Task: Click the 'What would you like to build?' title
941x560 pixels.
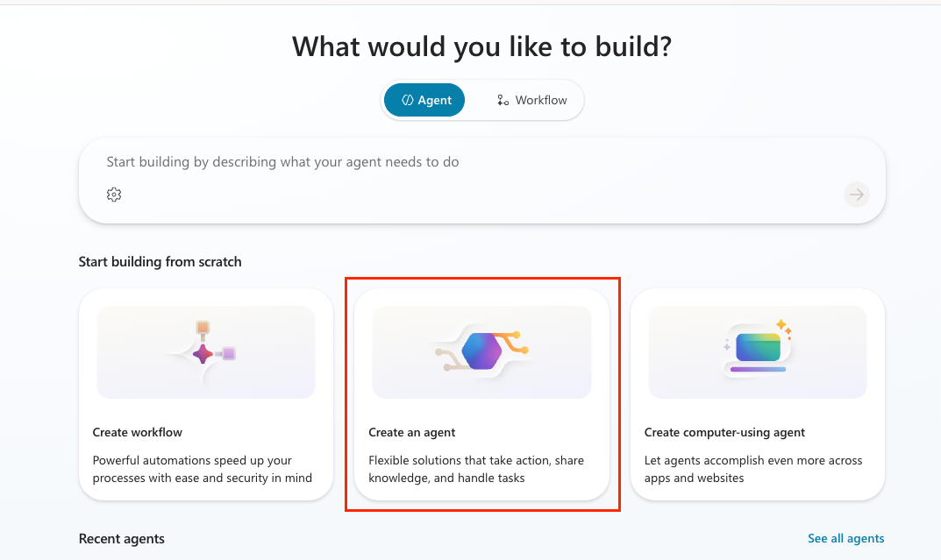Action: click(x=481, y=46)
